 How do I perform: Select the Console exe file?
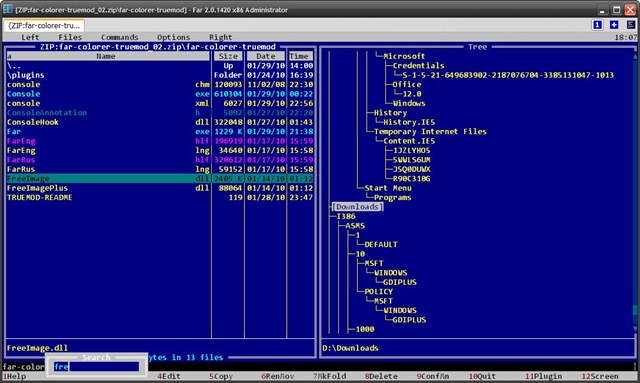click(x=160, y=94)
